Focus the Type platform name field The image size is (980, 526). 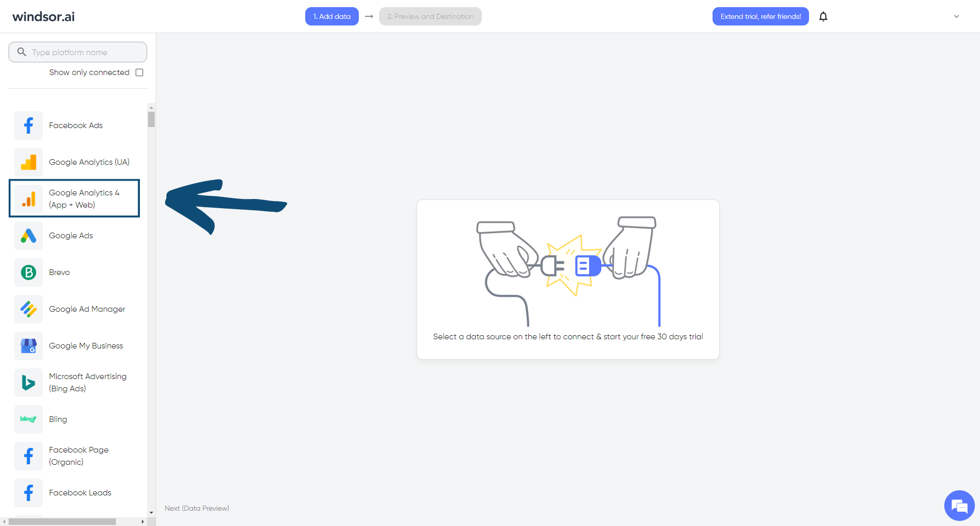[78, 52]
